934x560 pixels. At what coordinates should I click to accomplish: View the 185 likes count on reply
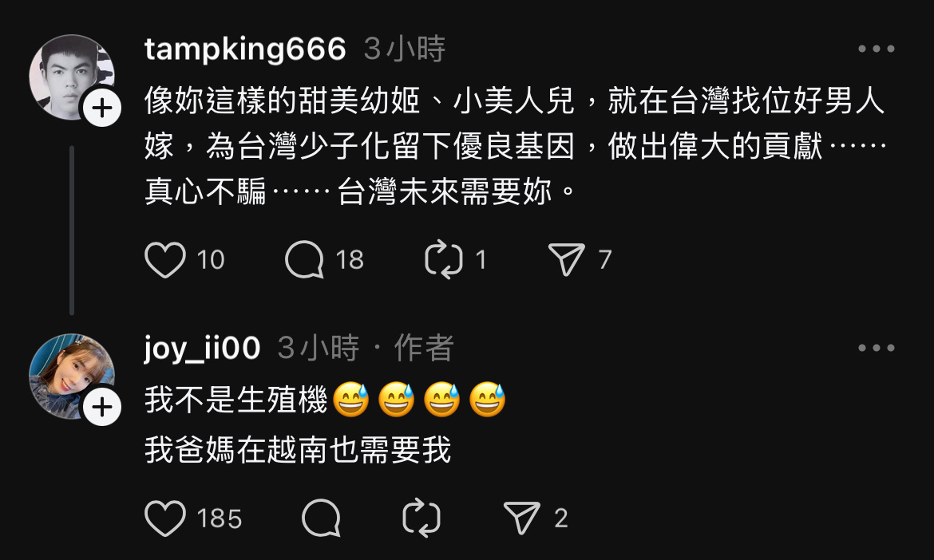(x=220, y=519)
